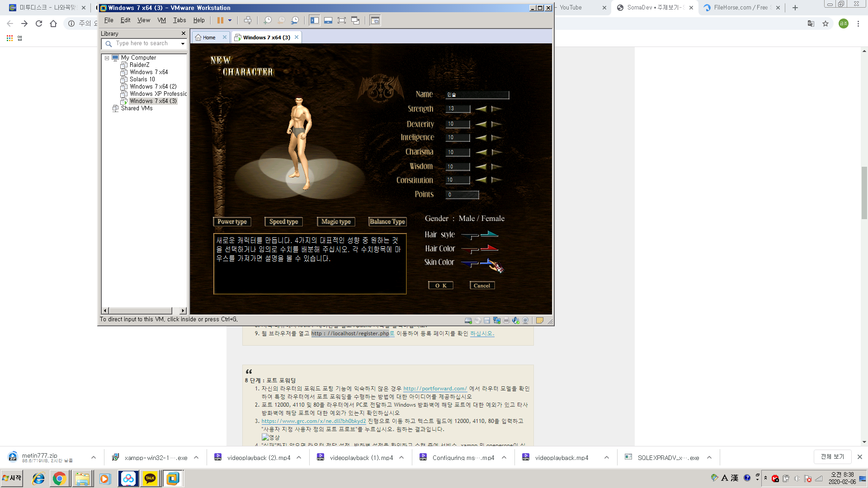This screenshot has width=868, height=488.
Task: Select the Balance Type character preset
Action: tap(387, 221)
